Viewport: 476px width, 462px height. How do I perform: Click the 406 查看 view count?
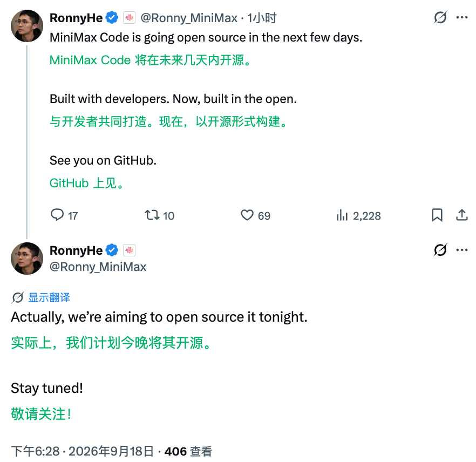tap(188, 451)
